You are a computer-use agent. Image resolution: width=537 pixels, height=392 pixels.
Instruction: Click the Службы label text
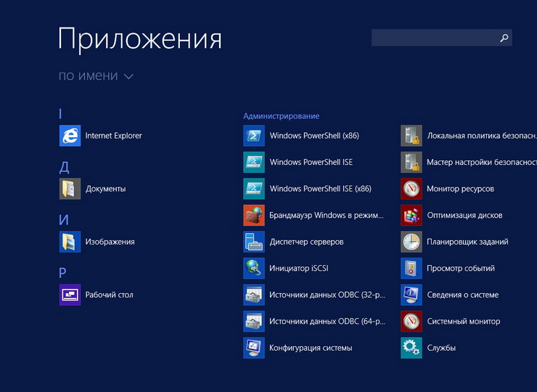[x=441, y=348]
